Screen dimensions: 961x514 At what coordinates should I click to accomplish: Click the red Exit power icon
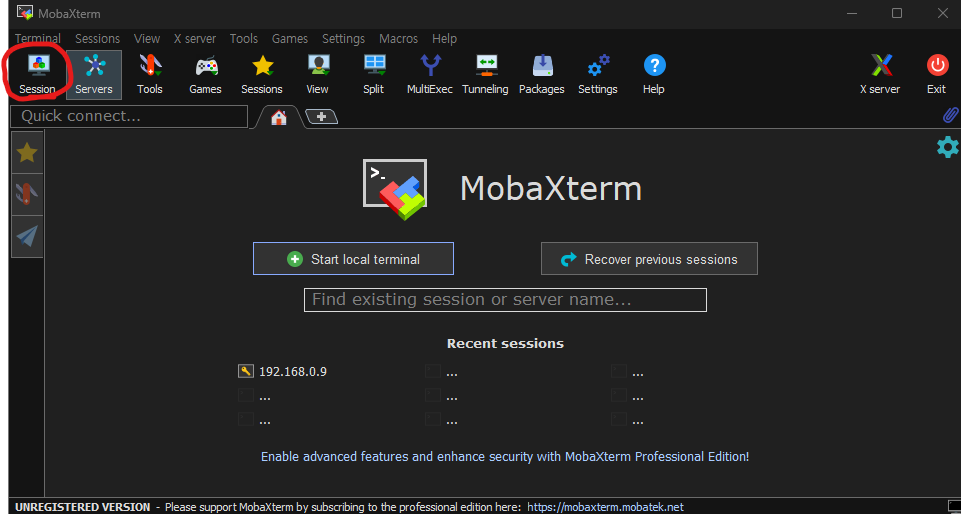[936, 75]
